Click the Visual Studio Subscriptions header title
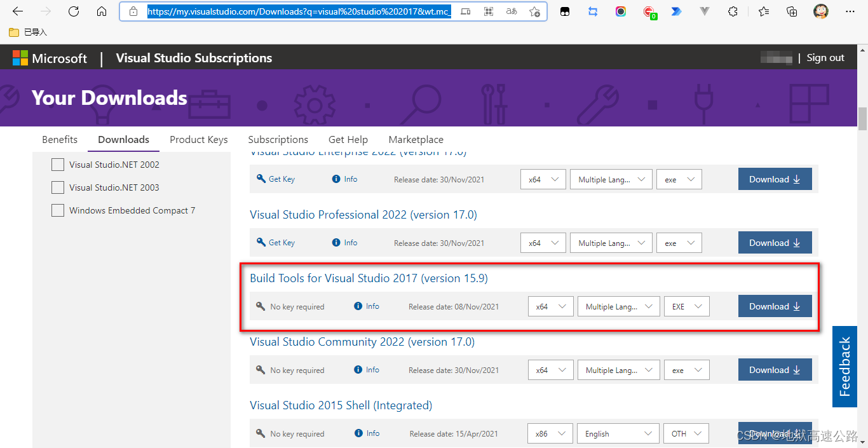The image size is (868, 448). tap(194, 58)
